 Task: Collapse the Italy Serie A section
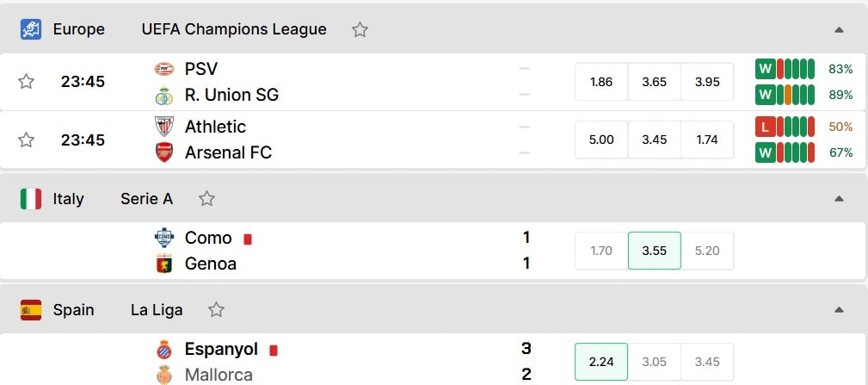click(840, 199)
